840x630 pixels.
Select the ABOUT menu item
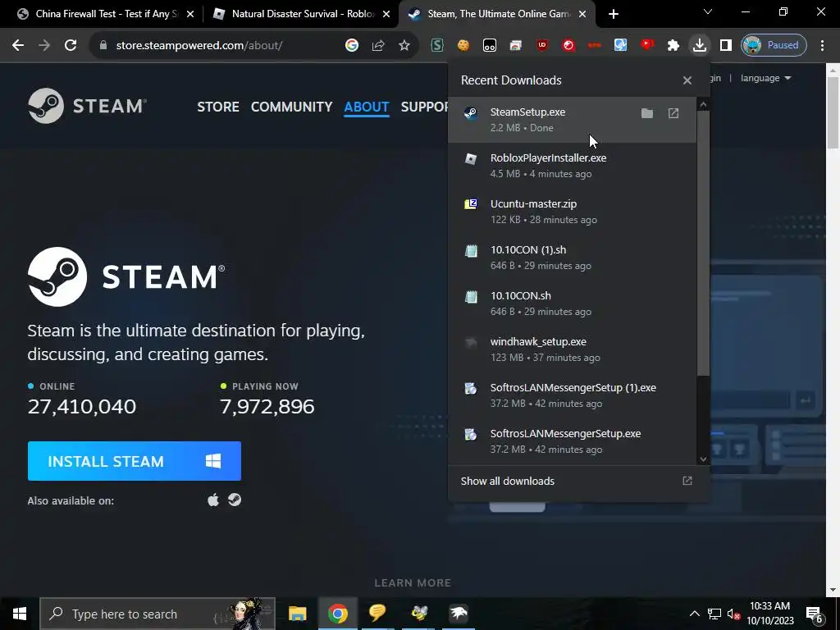pyautogui.click(x=367, y=107)
